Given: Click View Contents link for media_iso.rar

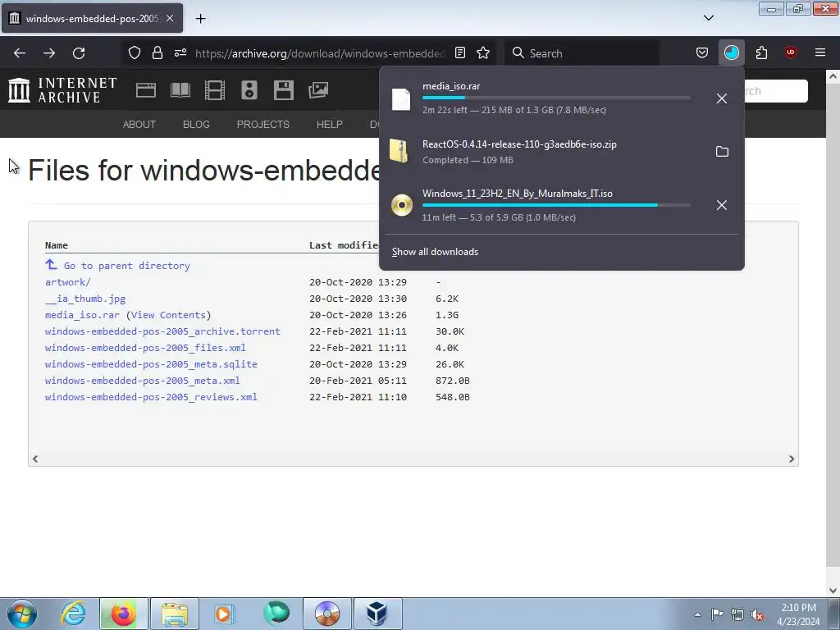Looking at the screenshot, I should pyautogui.click(x=169, y=315).
